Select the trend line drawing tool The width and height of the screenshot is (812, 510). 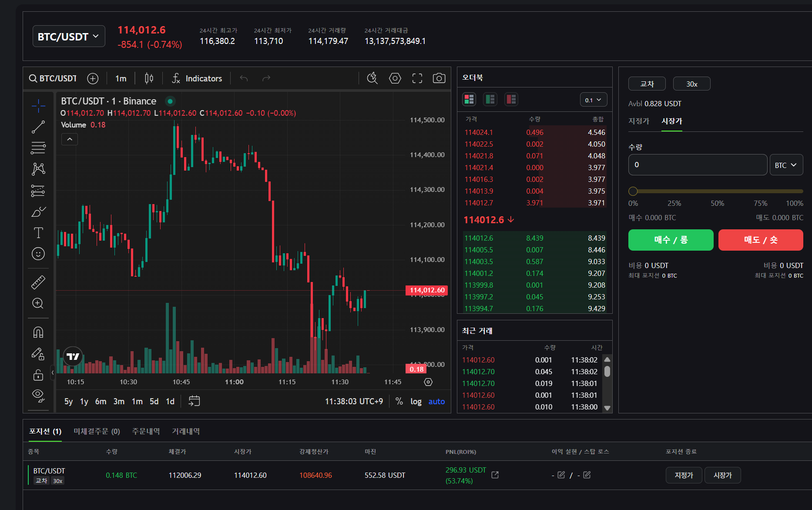click(38, 127)
